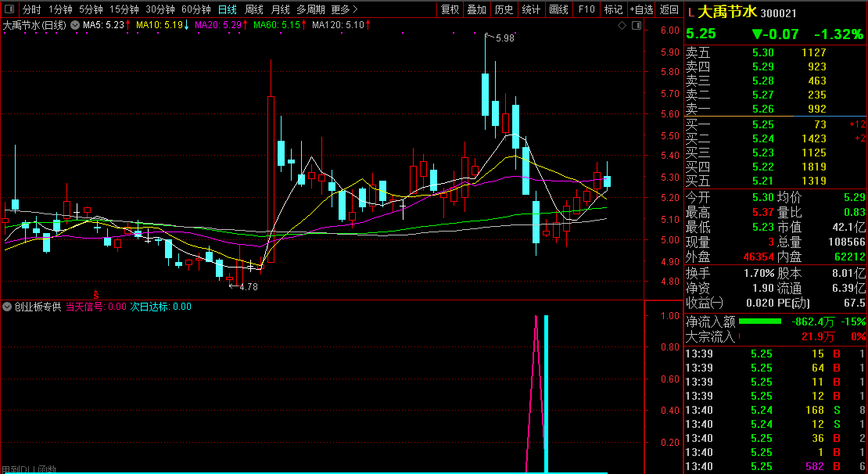The height and width of the screenshot is (474, 868).
Task: Click the panel layout icon at top-left
Action: click(x=9, y=9)
